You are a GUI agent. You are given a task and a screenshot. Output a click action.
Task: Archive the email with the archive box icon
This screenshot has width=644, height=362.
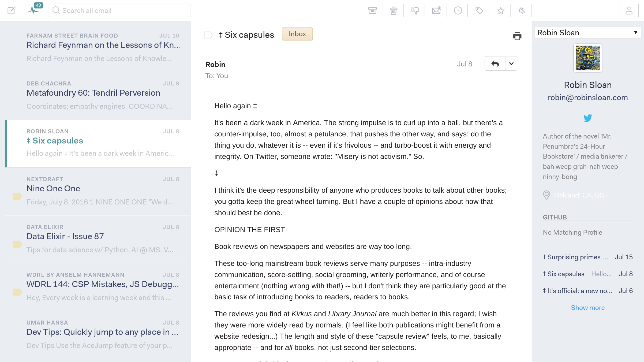pyautogui.click(x=372, y=10)
